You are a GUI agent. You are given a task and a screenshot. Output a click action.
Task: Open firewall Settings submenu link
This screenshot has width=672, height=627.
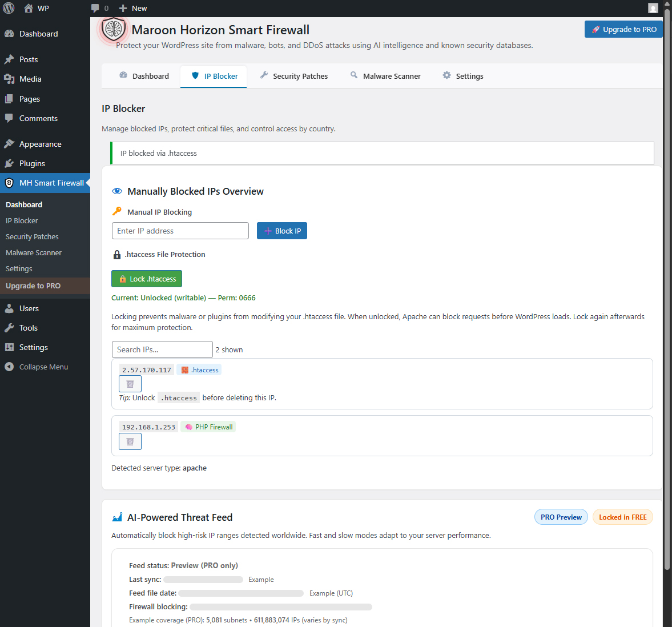point(19,269)
